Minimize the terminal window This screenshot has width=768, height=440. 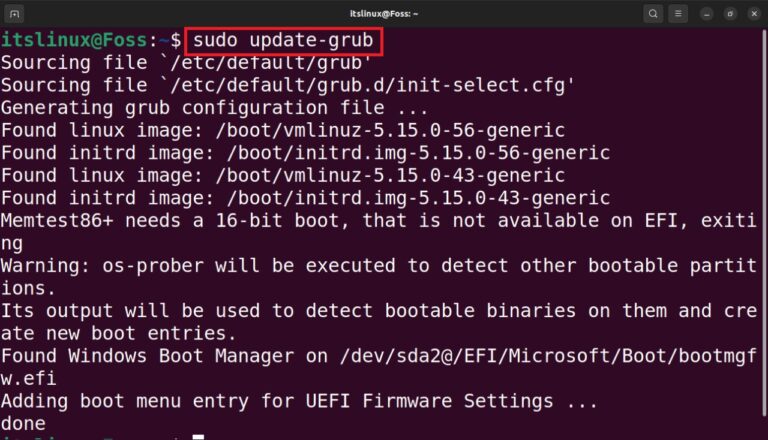click(706, 14)
